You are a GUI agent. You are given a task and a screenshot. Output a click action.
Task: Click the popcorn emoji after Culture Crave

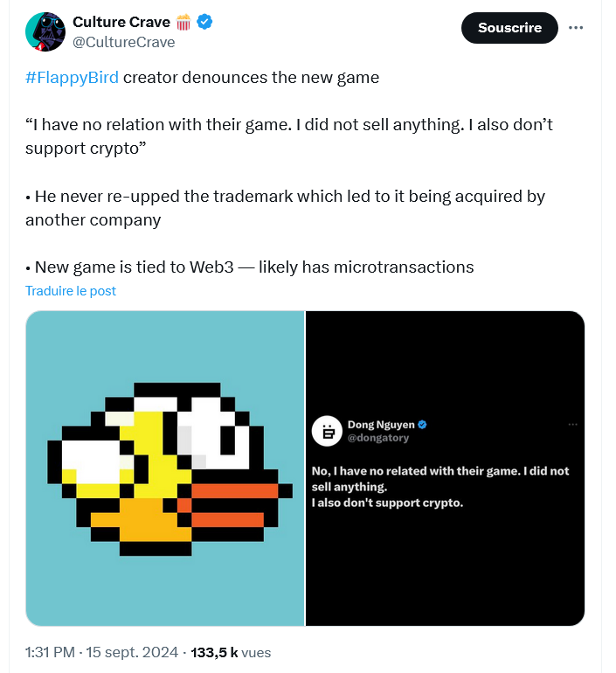pos(183,22)
